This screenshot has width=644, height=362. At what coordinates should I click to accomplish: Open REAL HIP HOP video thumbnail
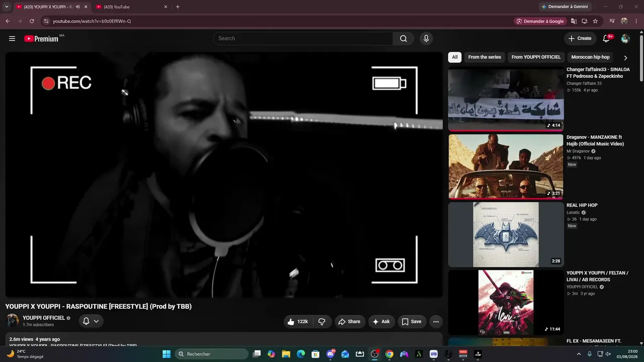pyautogui.click(x=506, y=235)
